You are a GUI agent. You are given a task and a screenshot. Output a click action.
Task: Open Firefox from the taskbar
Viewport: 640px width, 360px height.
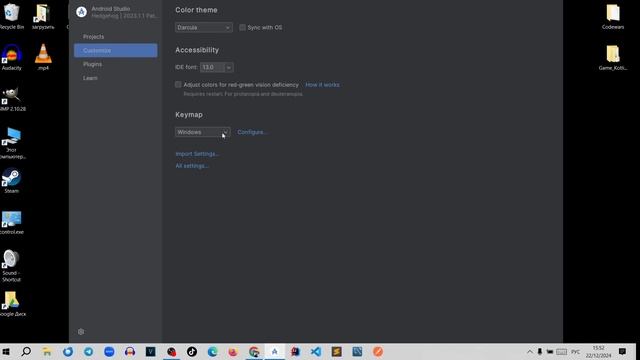(233, 351)
